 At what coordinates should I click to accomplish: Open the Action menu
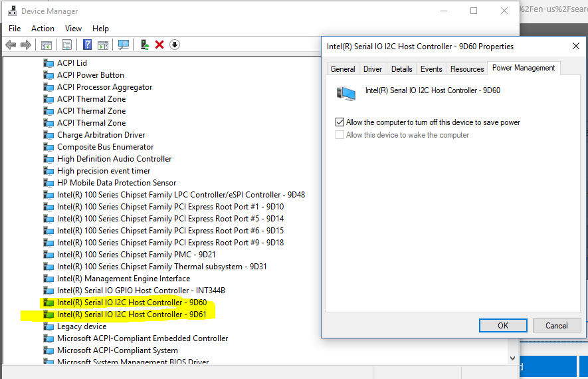43,29
